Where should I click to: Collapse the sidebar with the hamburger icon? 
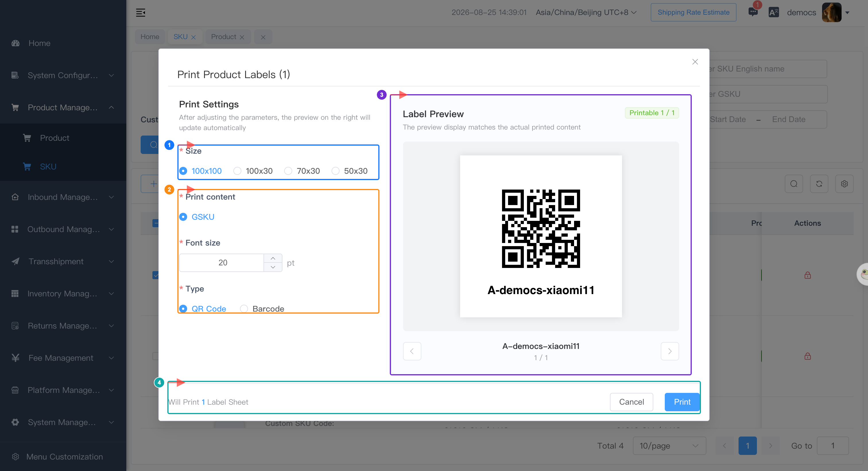141,12
